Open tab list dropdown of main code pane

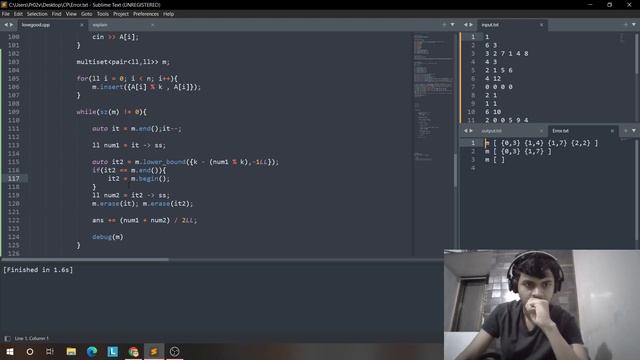click(x=452, y=25)
